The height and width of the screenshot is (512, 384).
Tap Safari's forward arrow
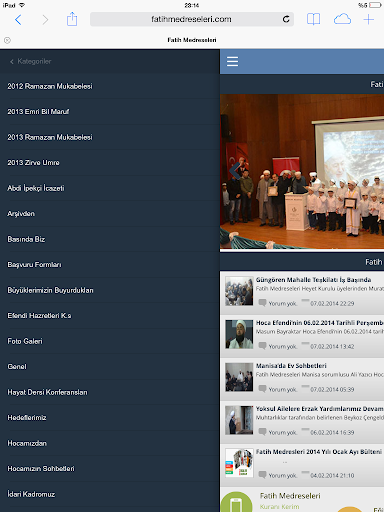45,20
